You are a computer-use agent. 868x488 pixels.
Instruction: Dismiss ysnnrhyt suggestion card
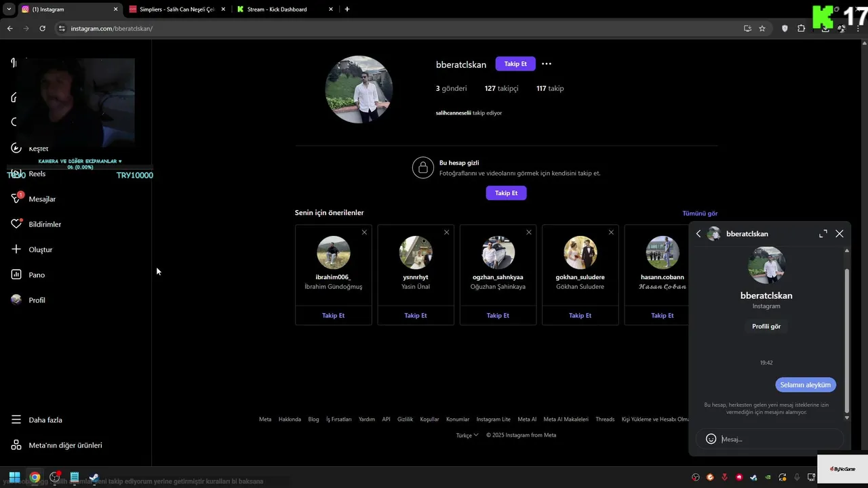tap(446, 232)
